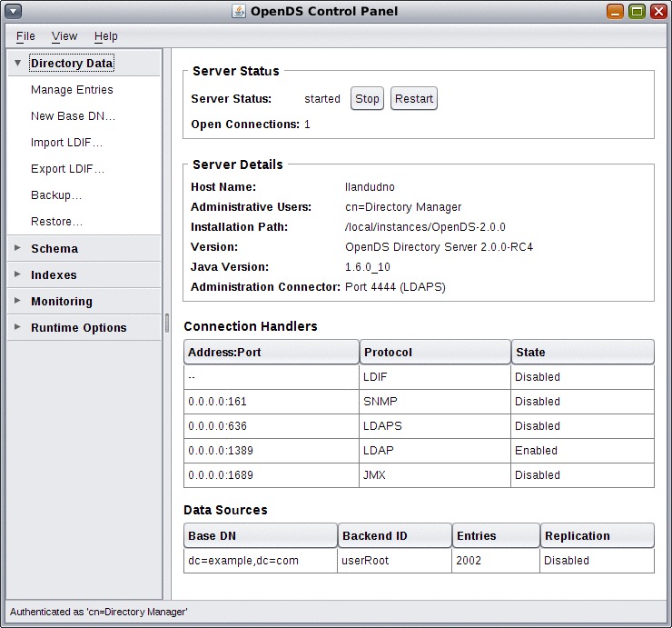Click the Port 4444 (LDAPS) connector value
This screenshot has height=628, width=672.
click(x=395, y=287)
